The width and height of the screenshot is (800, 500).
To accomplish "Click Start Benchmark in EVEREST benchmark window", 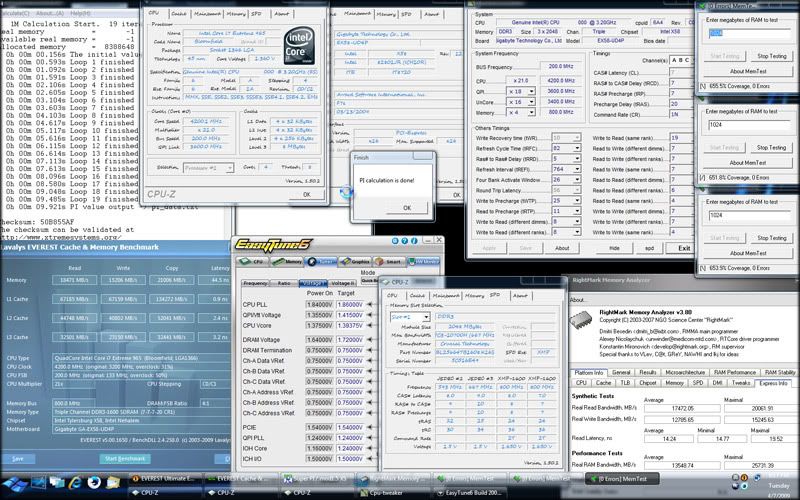I will (x=125, y=459).
